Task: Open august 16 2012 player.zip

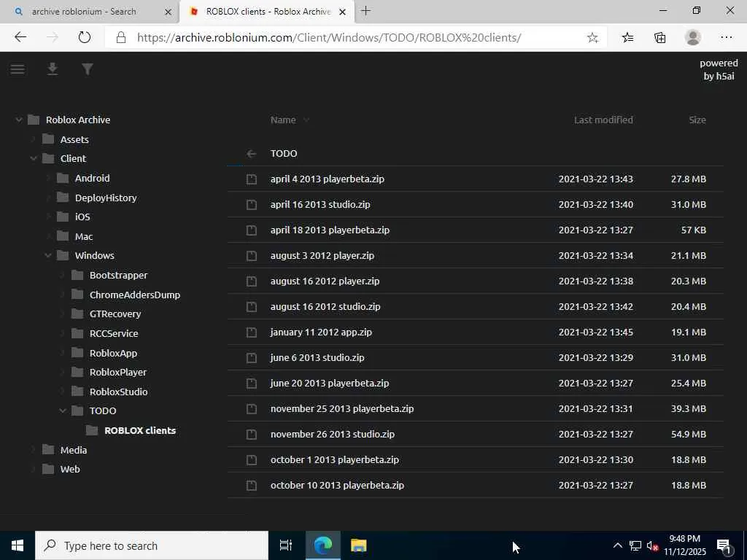Action: coord(325,281)
